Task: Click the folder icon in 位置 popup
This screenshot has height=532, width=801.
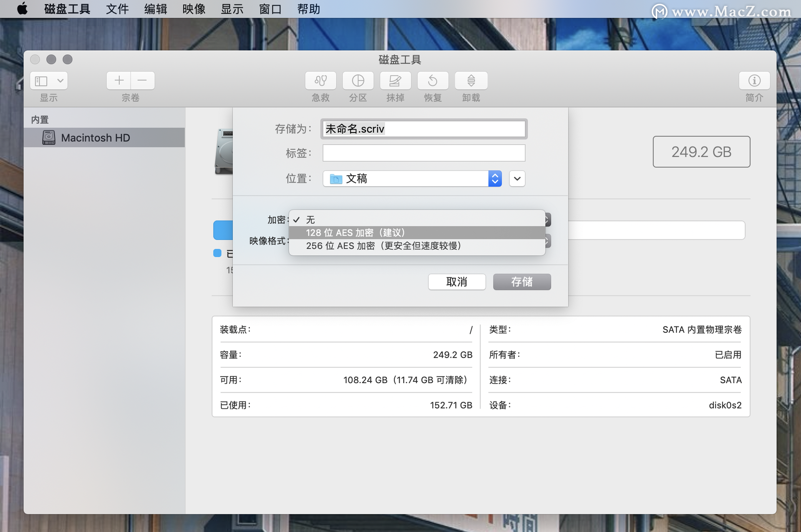Action: point(336,179)
